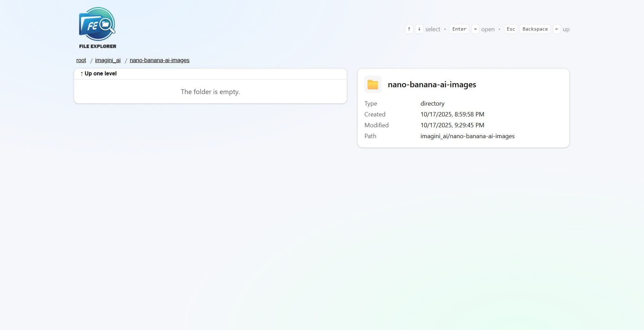This screenshot has width=644, height=330.
Task: Click the right arrow open key hint
Action: point(475,29)
